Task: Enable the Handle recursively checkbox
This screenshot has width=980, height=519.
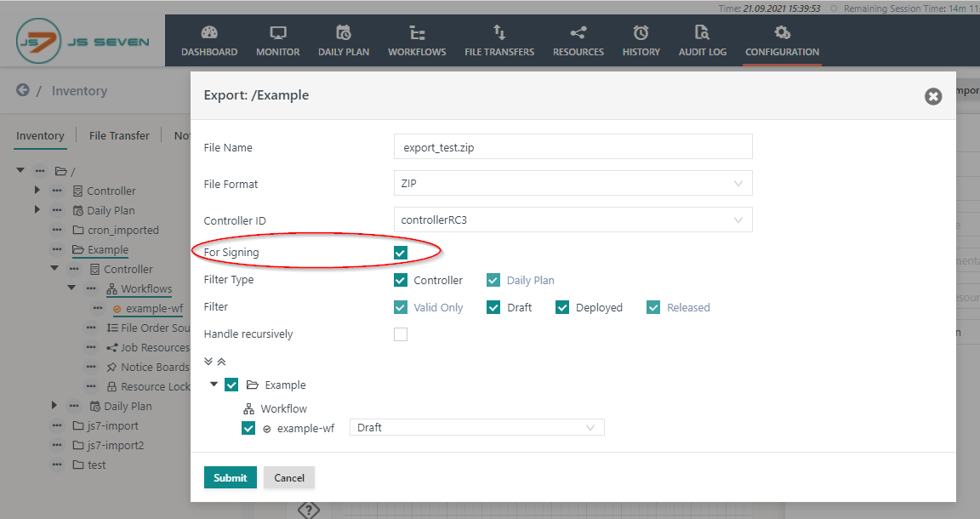Action: coord(401,334)
